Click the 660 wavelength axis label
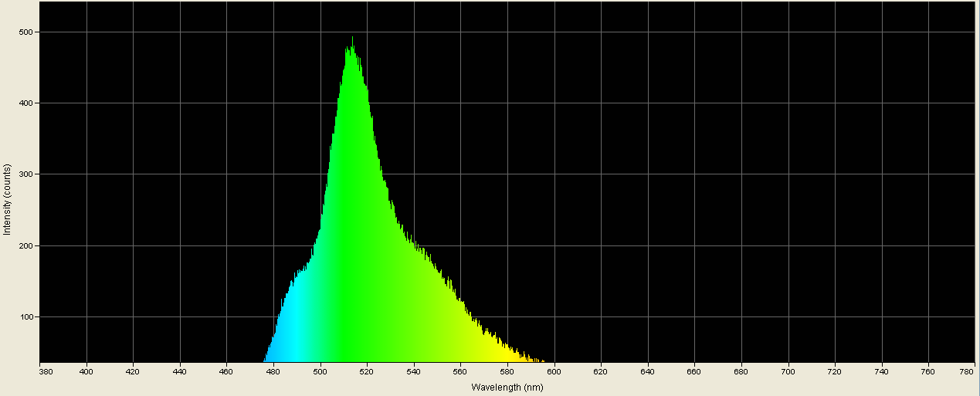Viewport: 980px width, 396px height. (x=695, y=371)
